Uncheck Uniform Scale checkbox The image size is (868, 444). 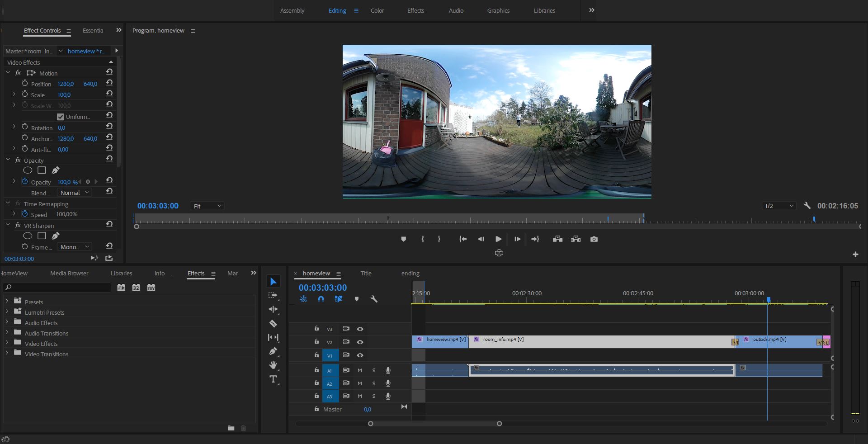61,117
